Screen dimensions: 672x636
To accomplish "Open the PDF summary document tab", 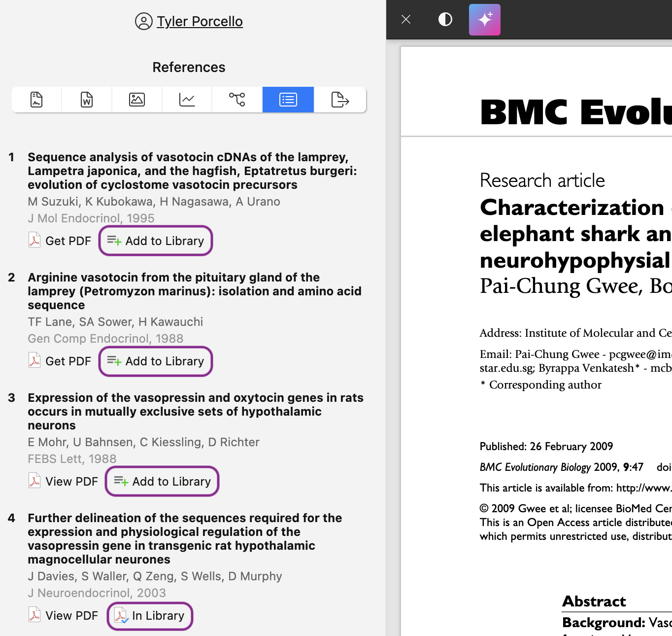I will (36, 100).
